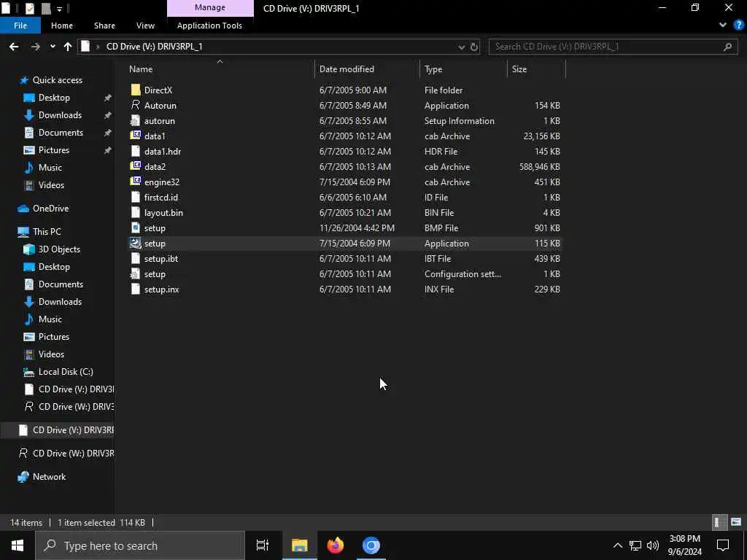Screen dimensions: 747x560
Task: Open the Windows Start menu
Action: coord(18,545)
